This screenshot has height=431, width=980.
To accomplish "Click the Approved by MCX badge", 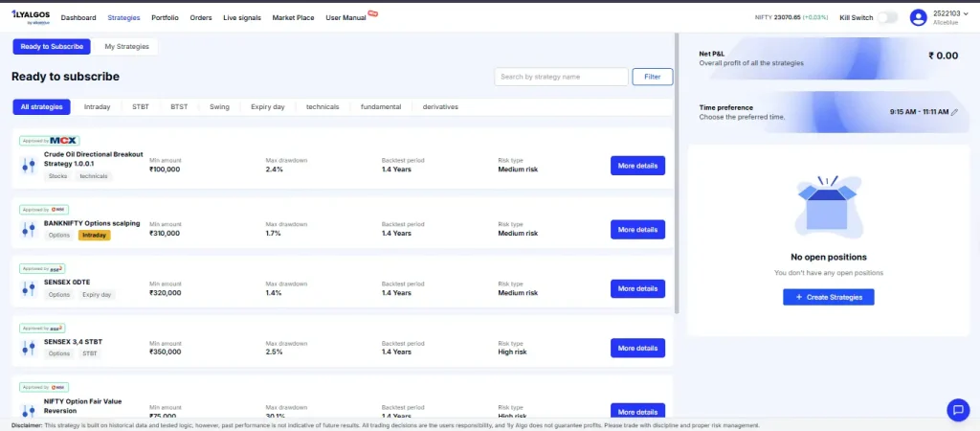I will click(50, 141).
